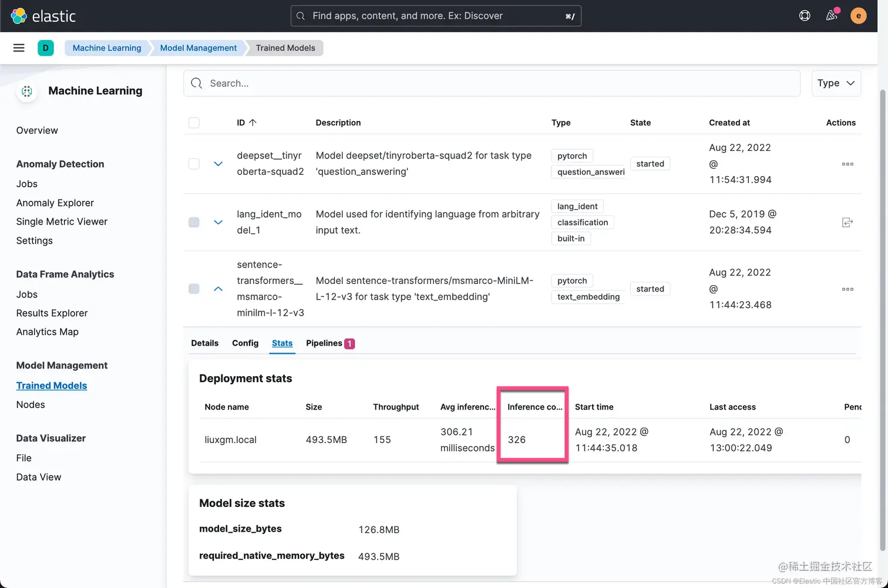Image resolution: width=888 pixels, height=588 pixels.
Task: Click the text_embedding type badge
Action: click(588, 297)
